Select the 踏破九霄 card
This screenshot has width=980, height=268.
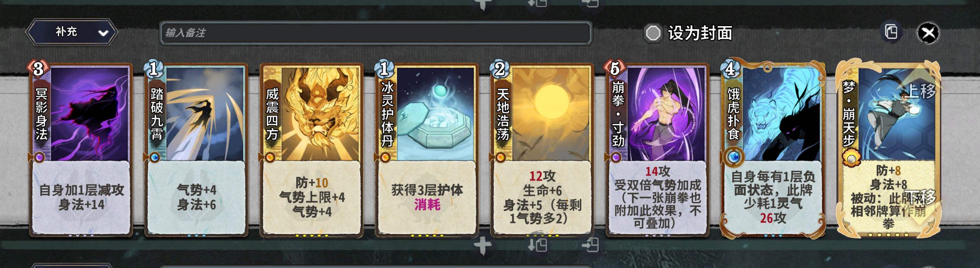(x=196, y=150)
